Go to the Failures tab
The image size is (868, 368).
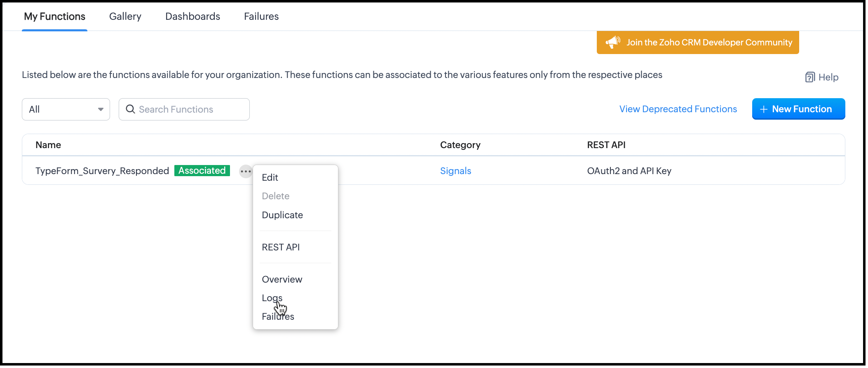261,17
